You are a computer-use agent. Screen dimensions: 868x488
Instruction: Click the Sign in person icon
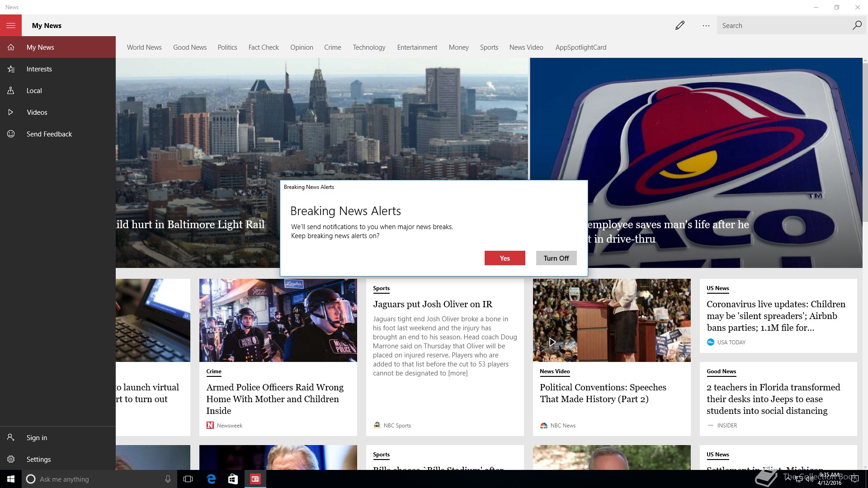click(x=11, y=437)
